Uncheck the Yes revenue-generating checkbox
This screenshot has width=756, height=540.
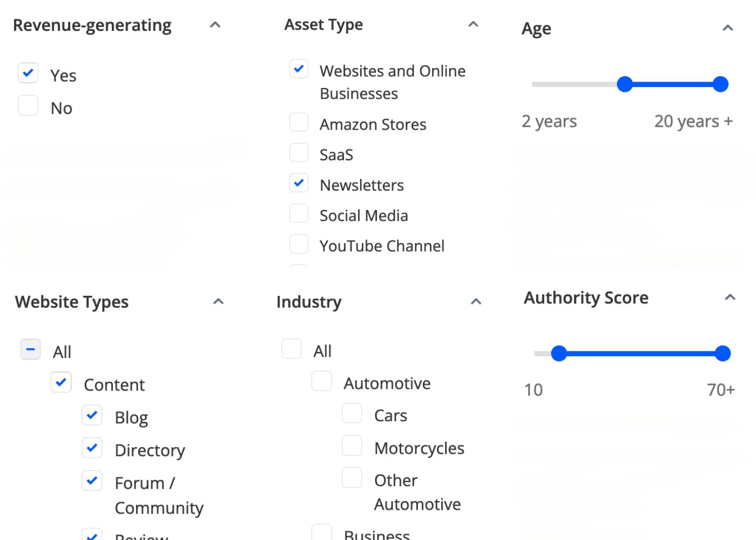pyautogui.click(x=28, y=73)
